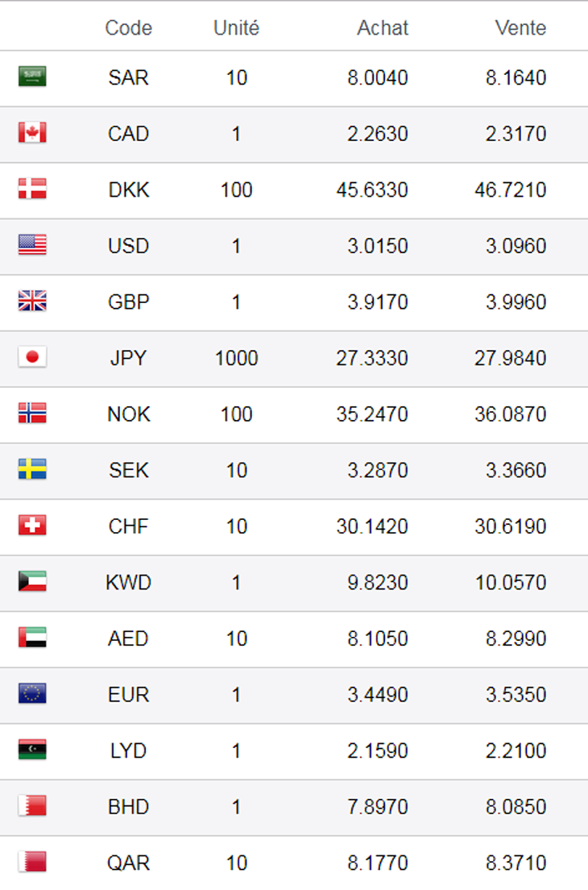The width and height of the screenshot is (588, 890).
Task: Click the Japan flag icon
Action: [x=32, y=357]
